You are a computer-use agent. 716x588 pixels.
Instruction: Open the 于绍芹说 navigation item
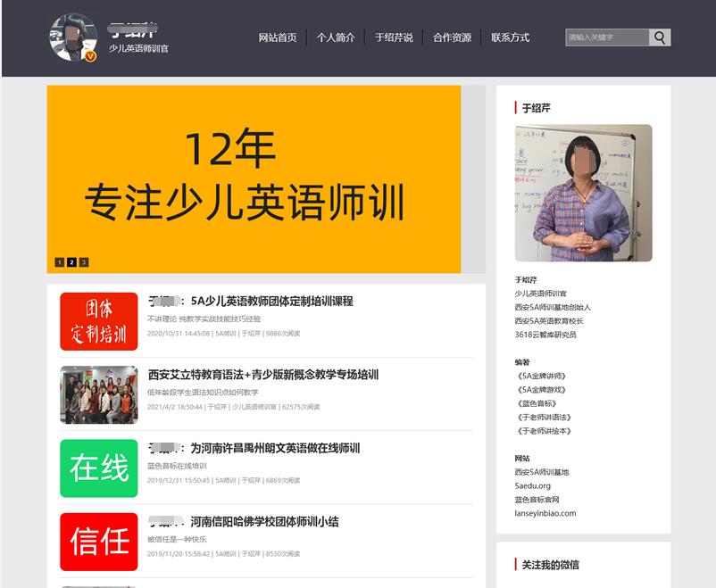(394, 37)
